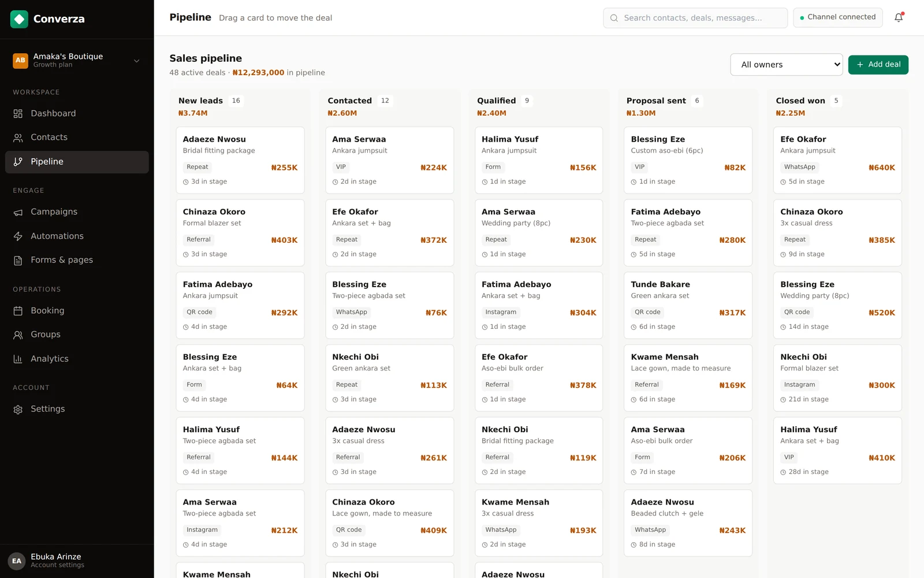Expand the Amaka's Boutique workspace switcher

77,60
